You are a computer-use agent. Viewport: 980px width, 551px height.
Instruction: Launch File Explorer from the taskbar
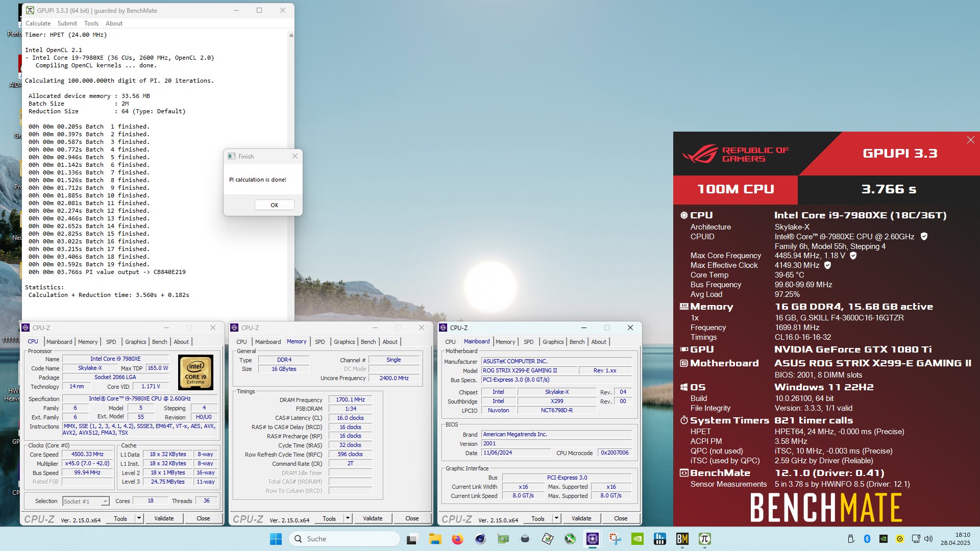435,539
